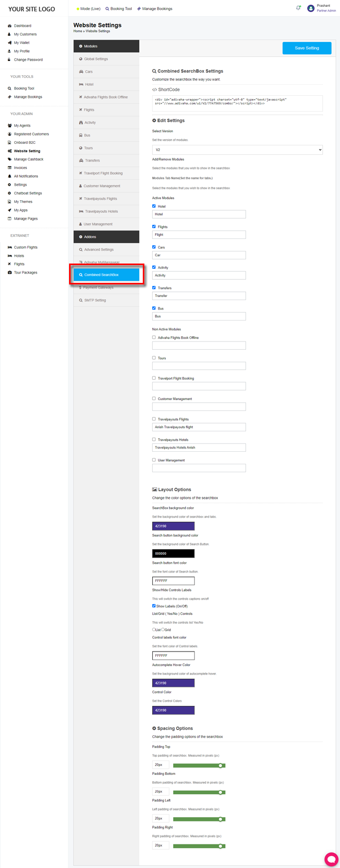Open the Prashant user avatar icon
340x868 pixels.
pos(311,8)
